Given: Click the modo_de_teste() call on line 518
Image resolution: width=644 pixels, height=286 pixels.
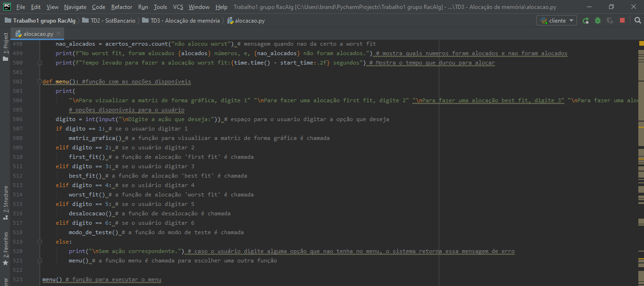Looking at the screenshot, I should click(x=93, y=232).
